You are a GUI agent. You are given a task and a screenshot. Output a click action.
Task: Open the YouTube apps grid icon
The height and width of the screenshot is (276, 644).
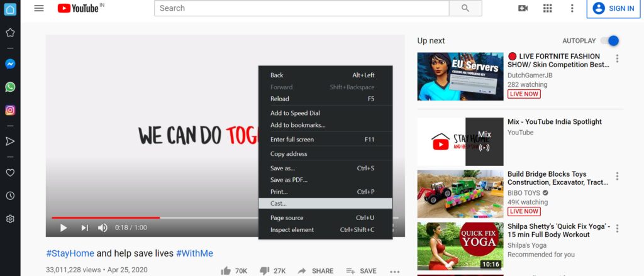coord(547,8)
